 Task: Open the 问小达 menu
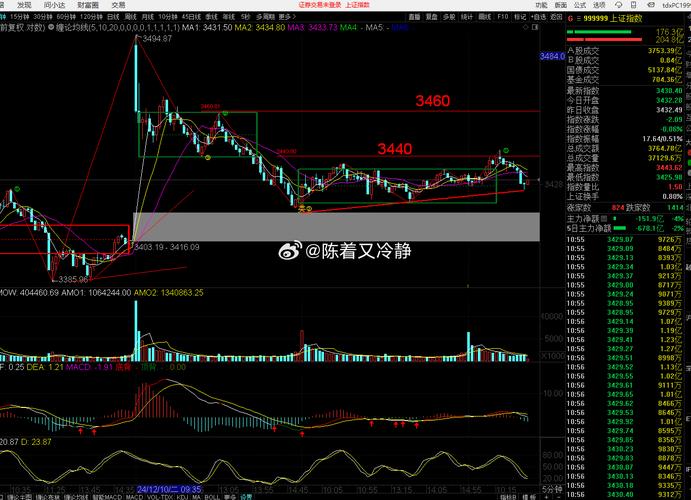click(x=53, y=5)
